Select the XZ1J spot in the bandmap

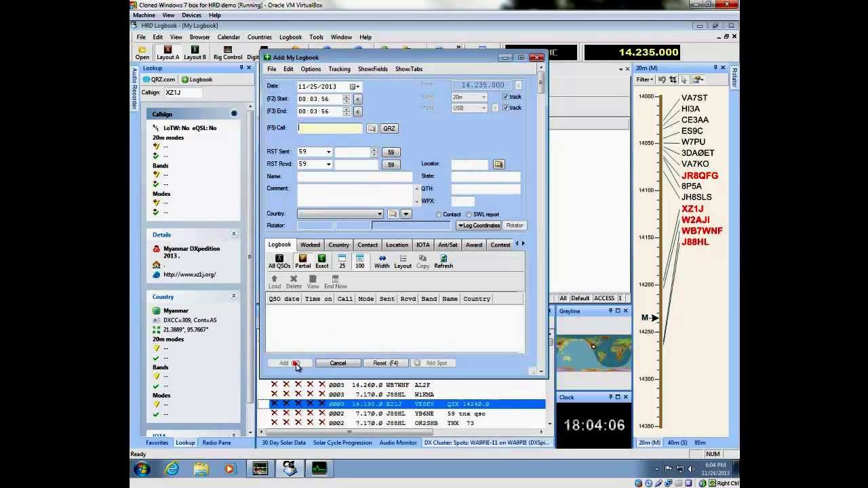coord(692,209)
